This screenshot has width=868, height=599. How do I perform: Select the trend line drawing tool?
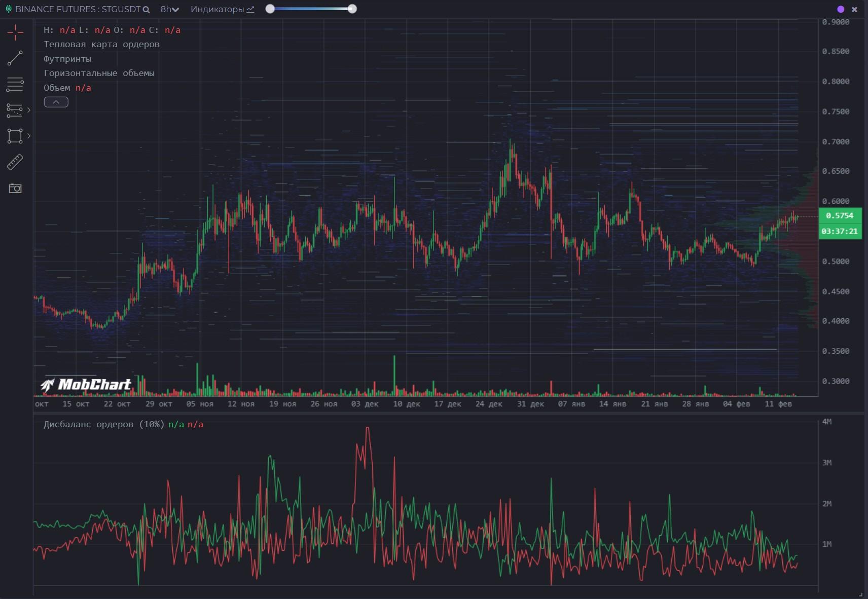15,58
